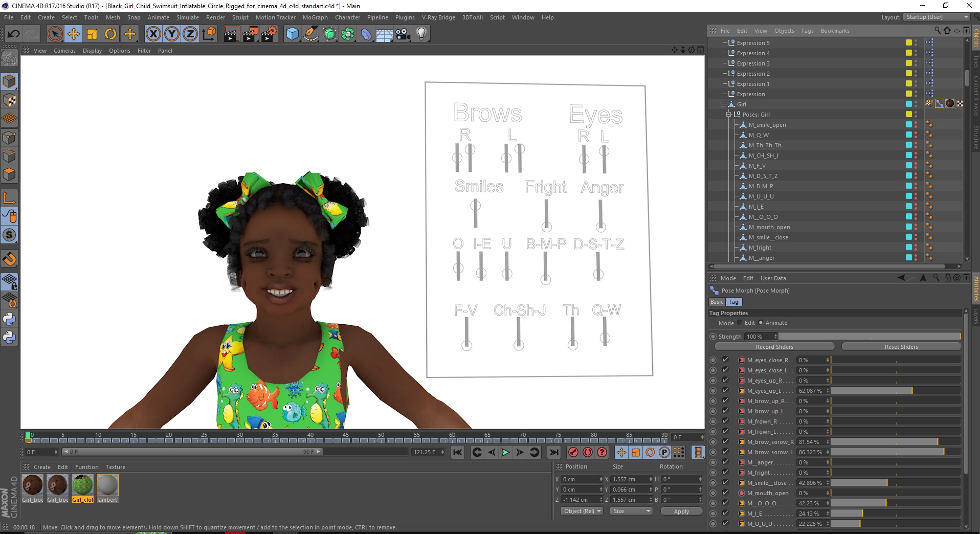Click the Record Sliders button
Screen dimensions: 980x534
tap(774, 347)
